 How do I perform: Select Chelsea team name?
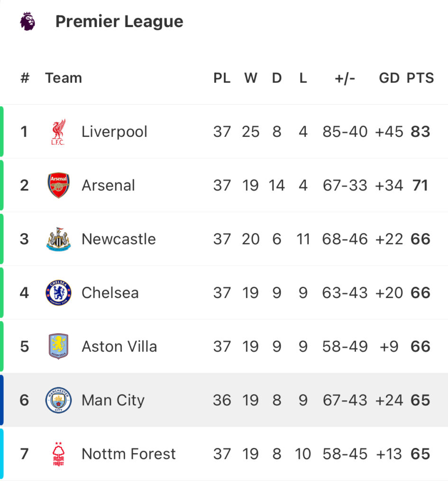(110, 293)
